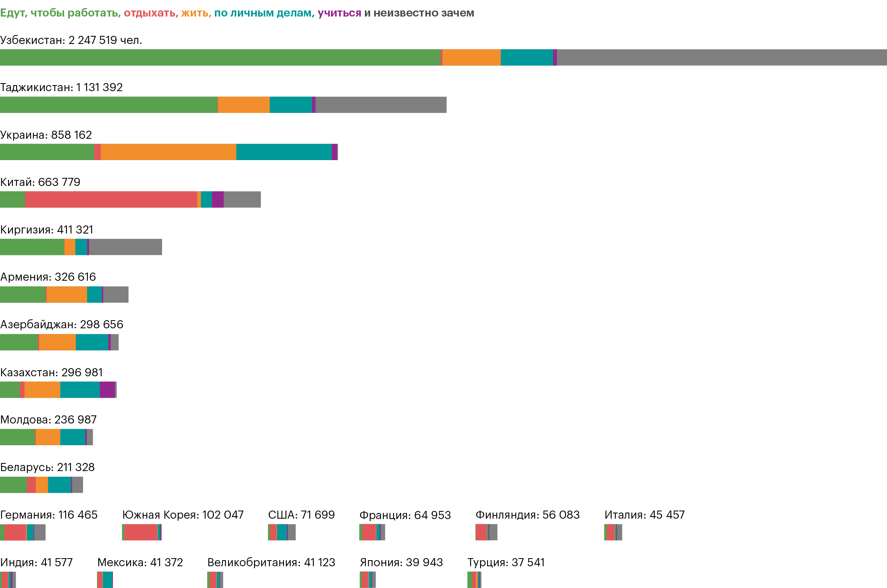Select orange segment of Tajikistan bar
Screen dimensions: 887x588
point(244,104)
